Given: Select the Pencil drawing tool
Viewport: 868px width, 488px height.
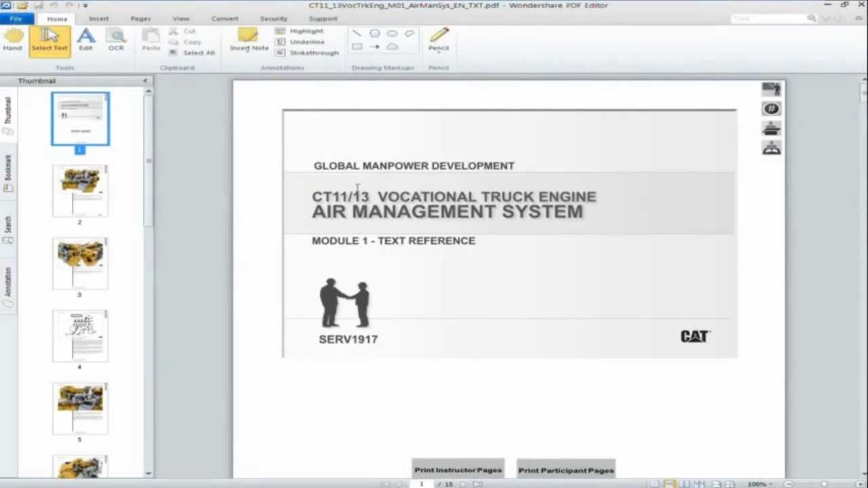Looking at the screenshot, I should (438, 40).
